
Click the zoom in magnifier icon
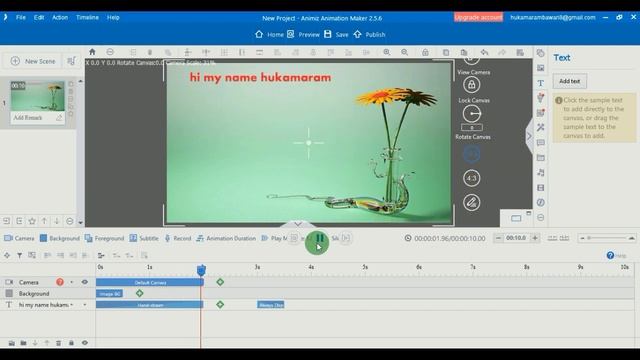point(387,52)
